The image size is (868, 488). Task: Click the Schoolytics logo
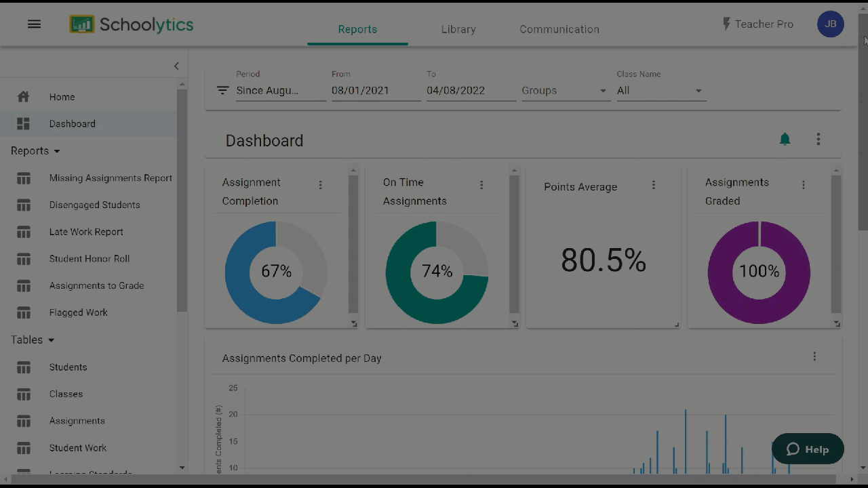[132, 24]
